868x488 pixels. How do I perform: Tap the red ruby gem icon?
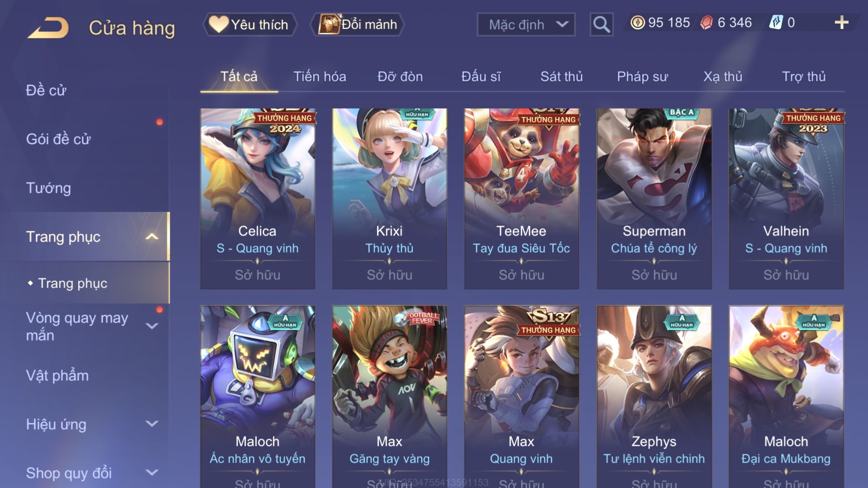click(x=706, y=22)
